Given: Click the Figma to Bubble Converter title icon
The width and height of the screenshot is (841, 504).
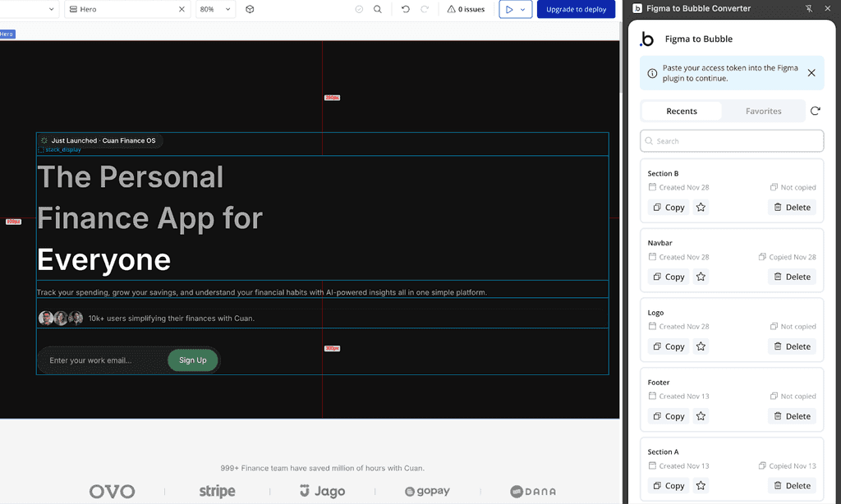Looking at the screenshot, I should point(637,8).
